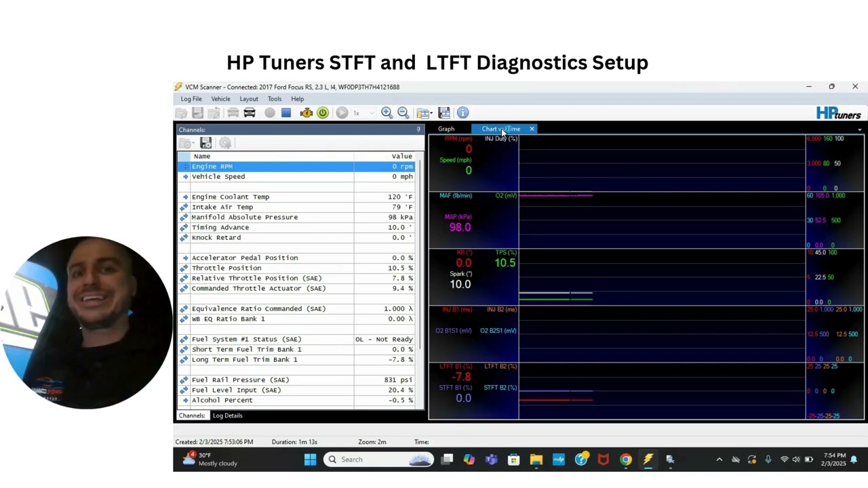Viewport: 868px width, 488px height.
Task: Click the green power connect icon
Action: click(323, 113)
